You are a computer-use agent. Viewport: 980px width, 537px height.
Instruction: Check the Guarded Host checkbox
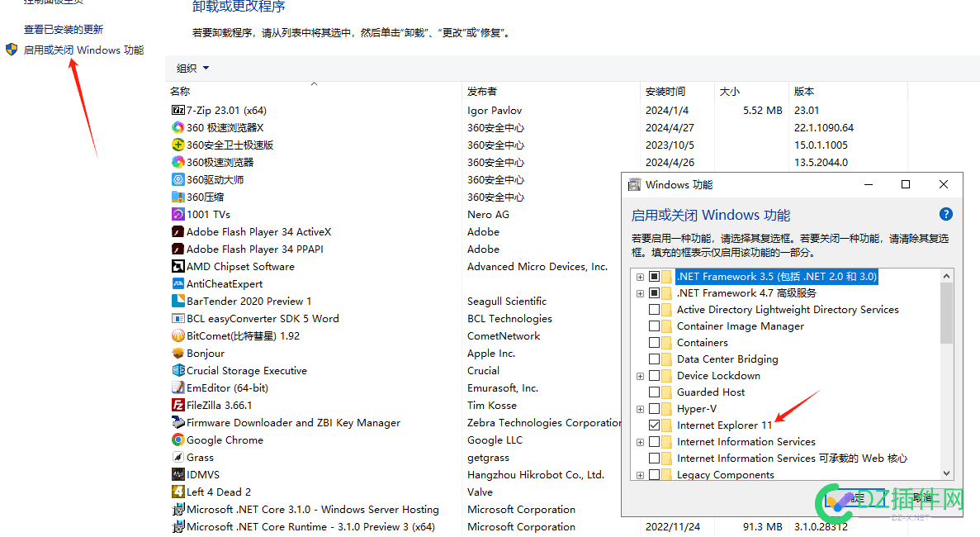tap(655, 392)
